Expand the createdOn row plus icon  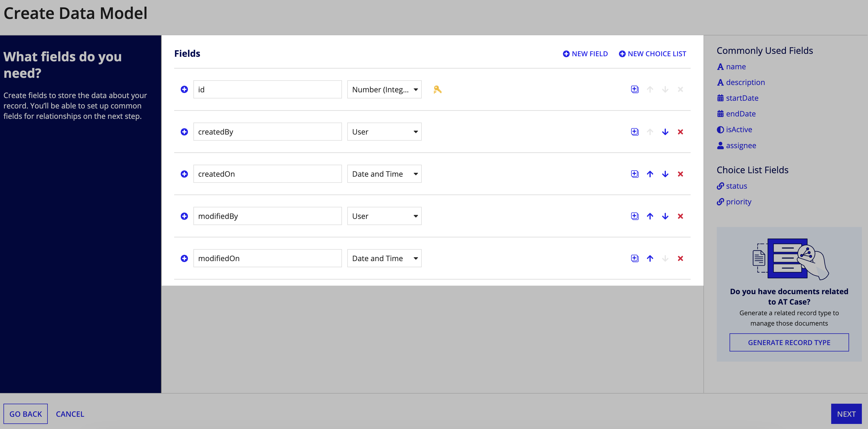[184, 174]
